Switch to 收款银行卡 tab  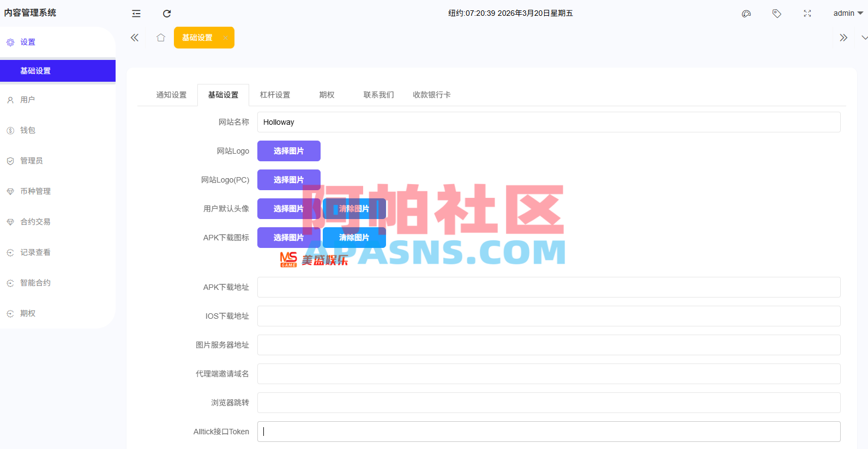click(431, 95)
